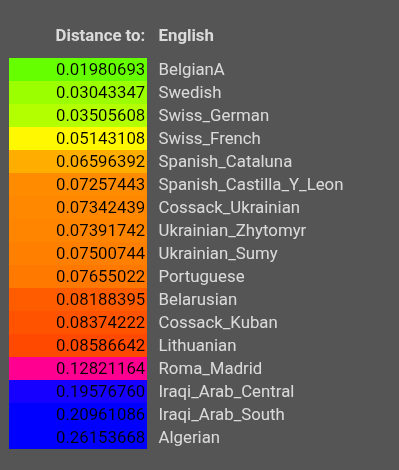Click the blue distance value 0.20961086
The height and width of the screenshot is (470, 399).
coord(78,415)
